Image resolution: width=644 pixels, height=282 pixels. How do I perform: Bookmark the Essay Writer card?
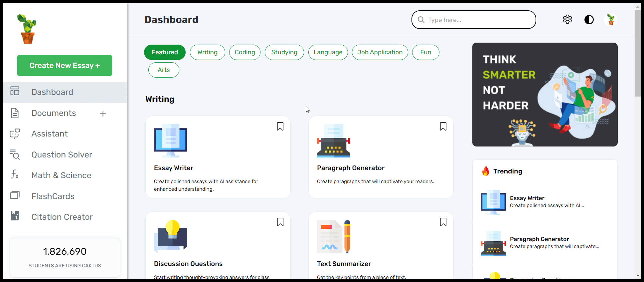(280, 127)
